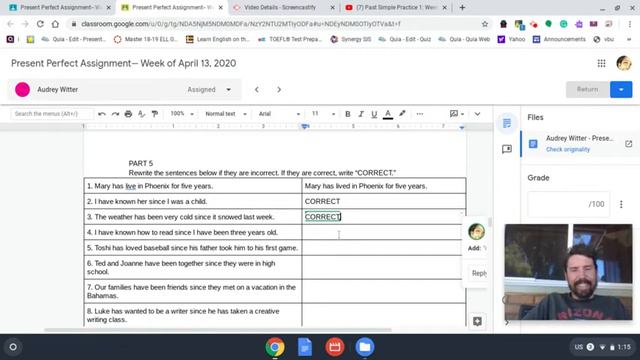Open the Synergy SIS bookmark
The height and width of the screenshot is (360, 640).
pyautogui.click(x=351, y=39)
